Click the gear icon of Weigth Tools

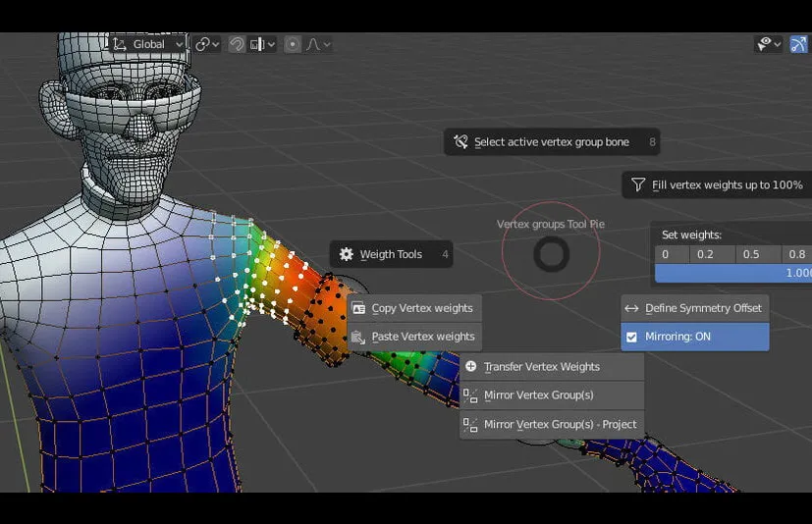[x=346, y=254]
